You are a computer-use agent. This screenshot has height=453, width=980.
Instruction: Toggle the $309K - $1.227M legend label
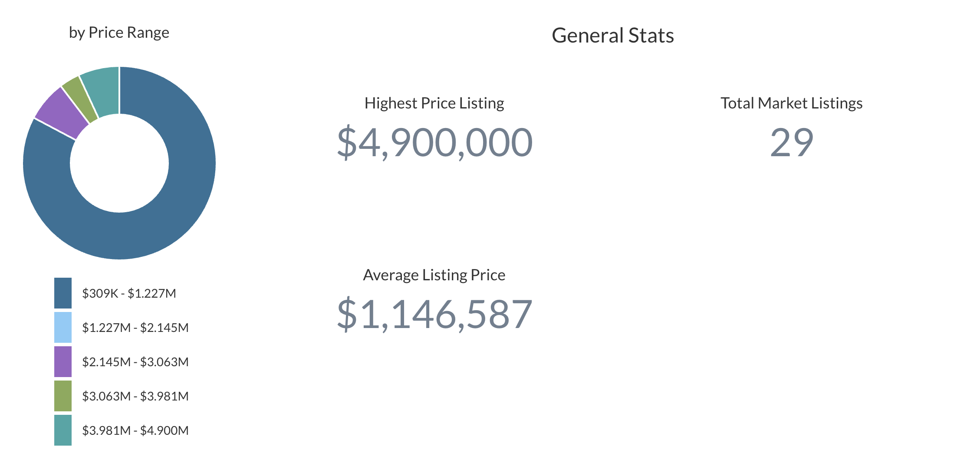pyautogui.click(x=129, y=293)
